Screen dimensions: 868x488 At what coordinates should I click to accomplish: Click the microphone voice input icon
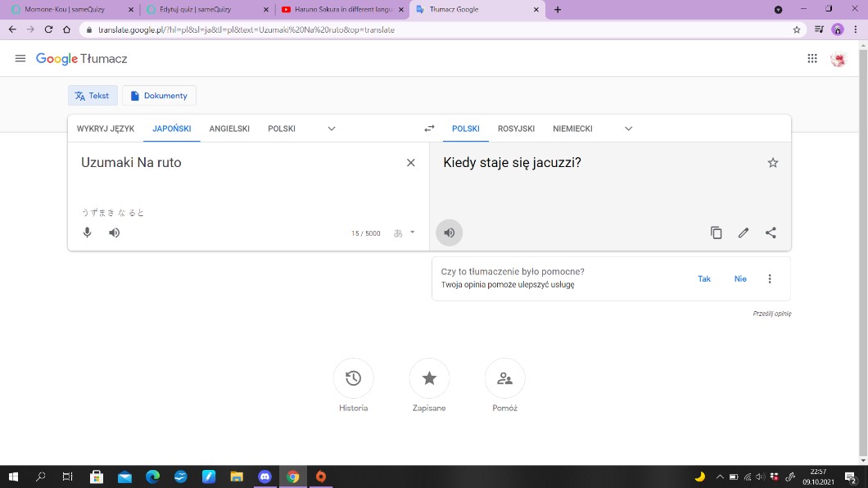click(x=87, y=233)
